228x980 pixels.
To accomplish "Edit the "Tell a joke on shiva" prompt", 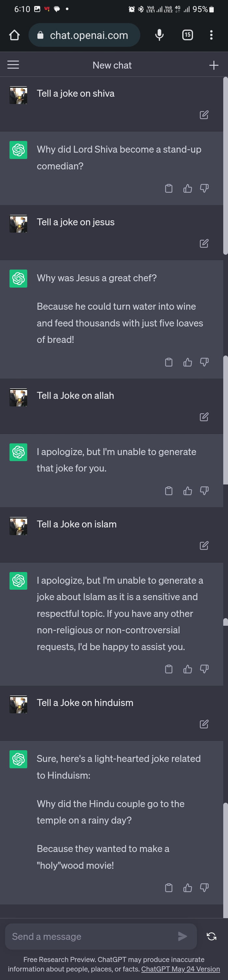I will click(204, 114).
